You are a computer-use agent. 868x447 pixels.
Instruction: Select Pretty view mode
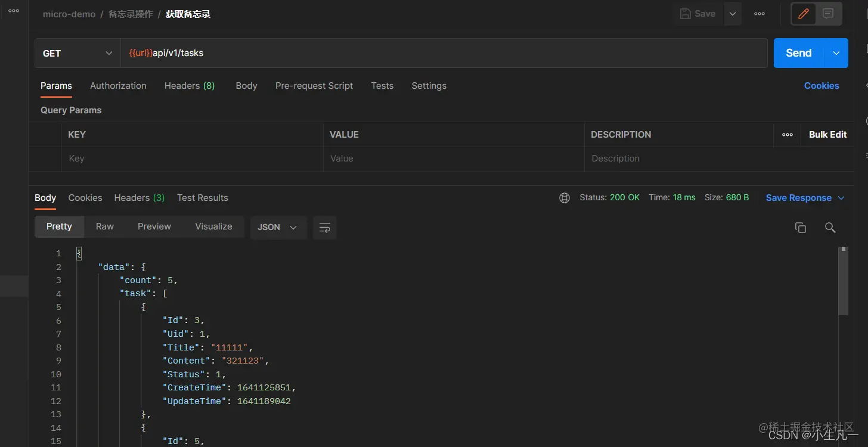coord(59,226)
